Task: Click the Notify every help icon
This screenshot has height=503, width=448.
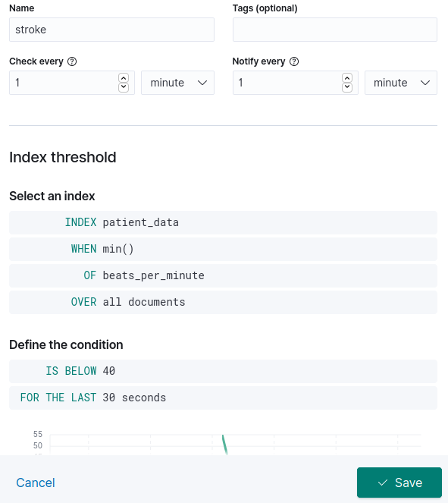Action: point(294,61)
